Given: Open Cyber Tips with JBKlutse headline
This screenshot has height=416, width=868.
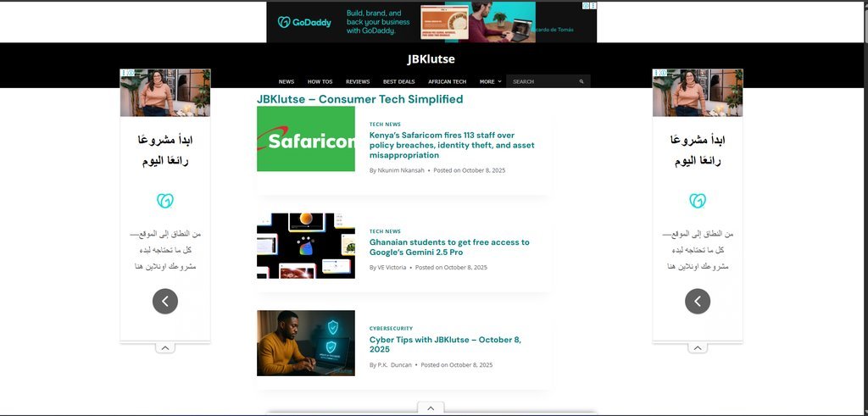Looking at the screenshot, I should [446, 345].
